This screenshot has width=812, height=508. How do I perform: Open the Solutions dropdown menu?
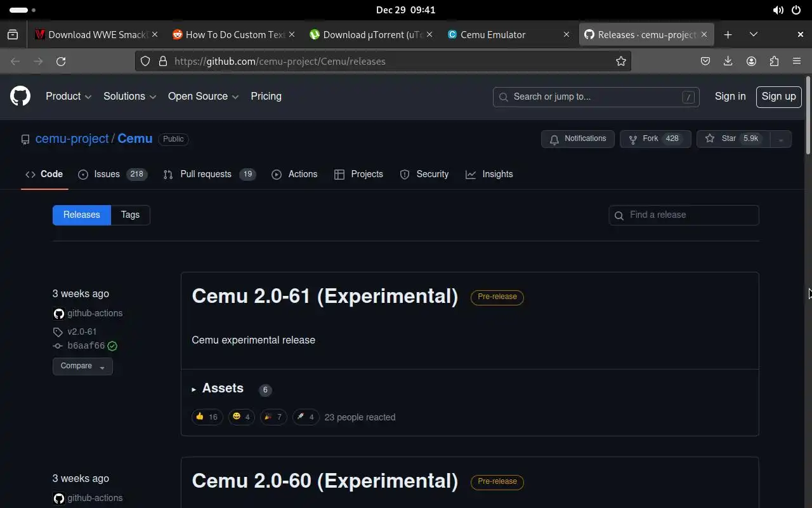(x=129, y=97)
